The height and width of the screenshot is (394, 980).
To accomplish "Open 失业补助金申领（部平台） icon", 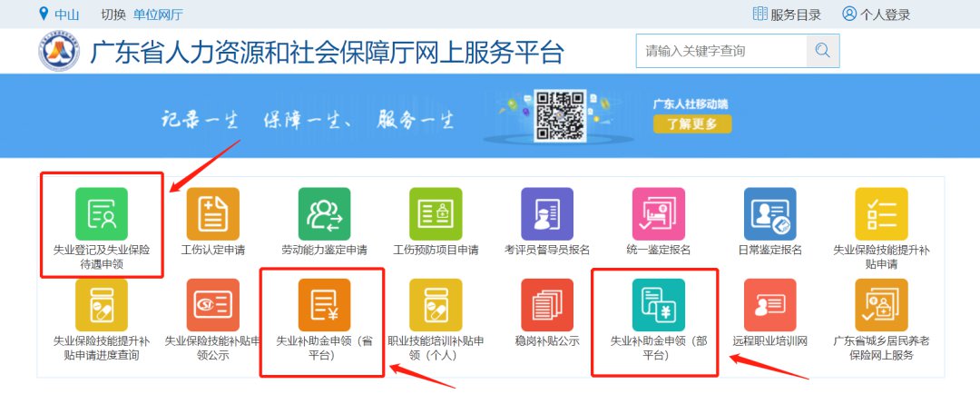I will pos(659,305).
